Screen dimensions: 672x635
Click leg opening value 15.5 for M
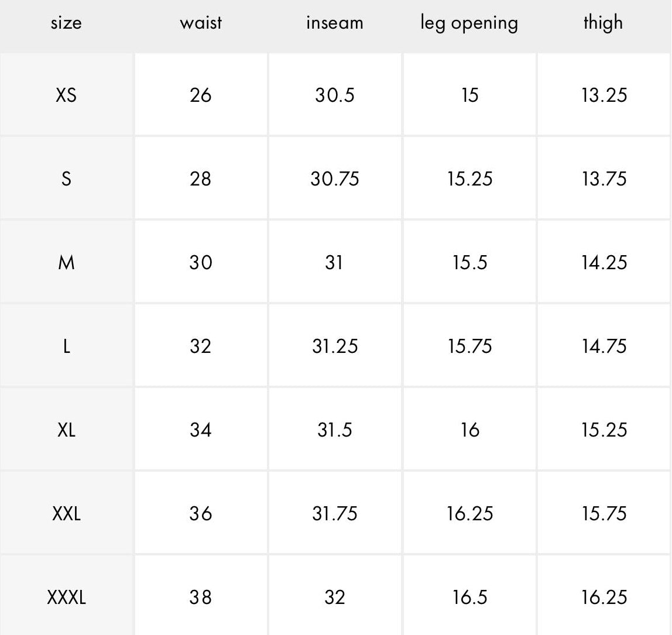pyautogui.click(x=469, y=263)
